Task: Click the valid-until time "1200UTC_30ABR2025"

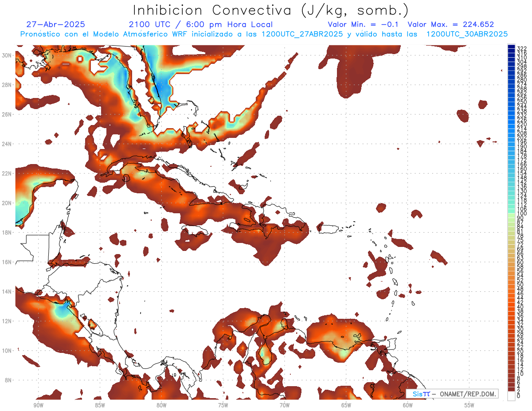Action: click(x=467, y=34)
